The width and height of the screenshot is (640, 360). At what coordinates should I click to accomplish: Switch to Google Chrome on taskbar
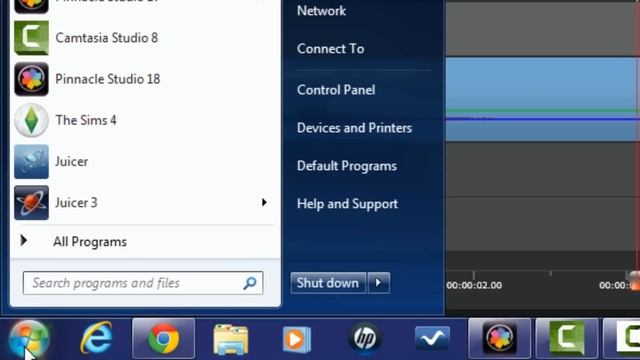tap(163, 339)
